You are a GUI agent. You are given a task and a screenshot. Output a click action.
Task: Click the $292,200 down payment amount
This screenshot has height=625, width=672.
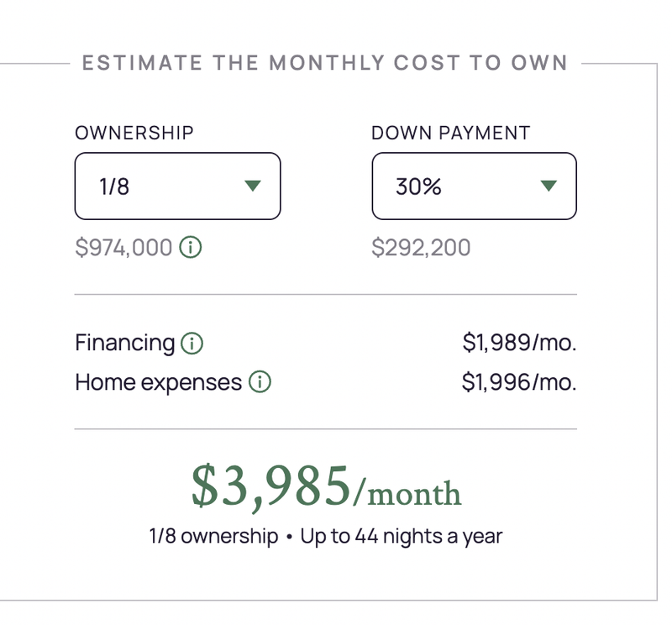[421, 248]
